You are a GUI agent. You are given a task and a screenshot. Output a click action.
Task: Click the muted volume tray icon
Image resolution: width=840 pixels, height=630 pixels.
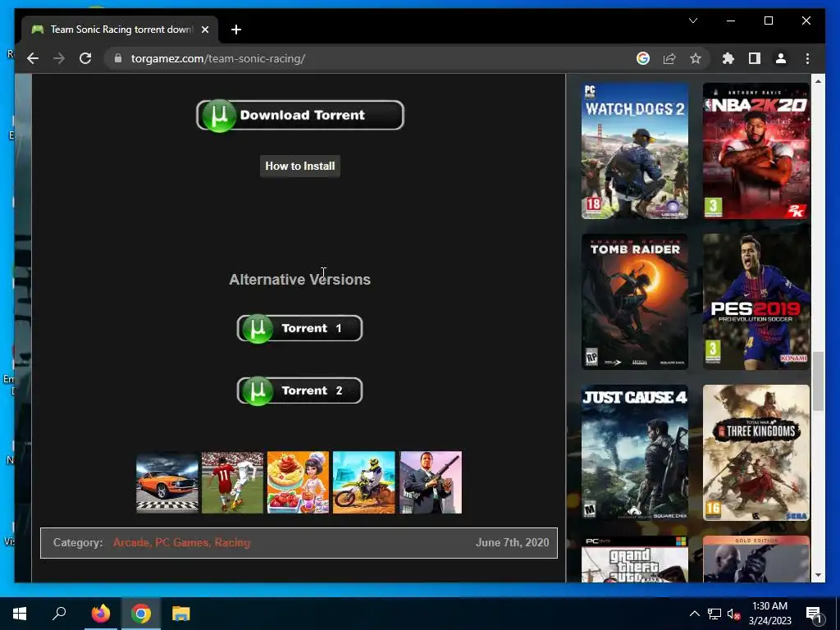[x=733, y=614]
